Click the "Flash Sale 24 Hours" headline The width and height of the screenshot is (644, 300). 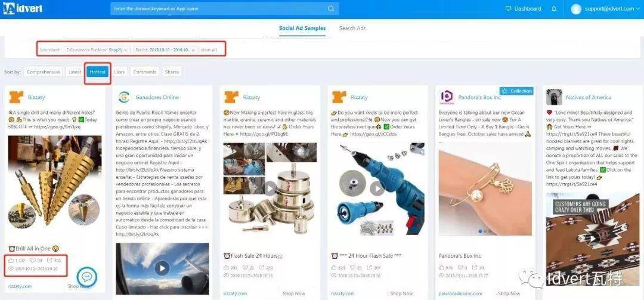tap(253, 256)
